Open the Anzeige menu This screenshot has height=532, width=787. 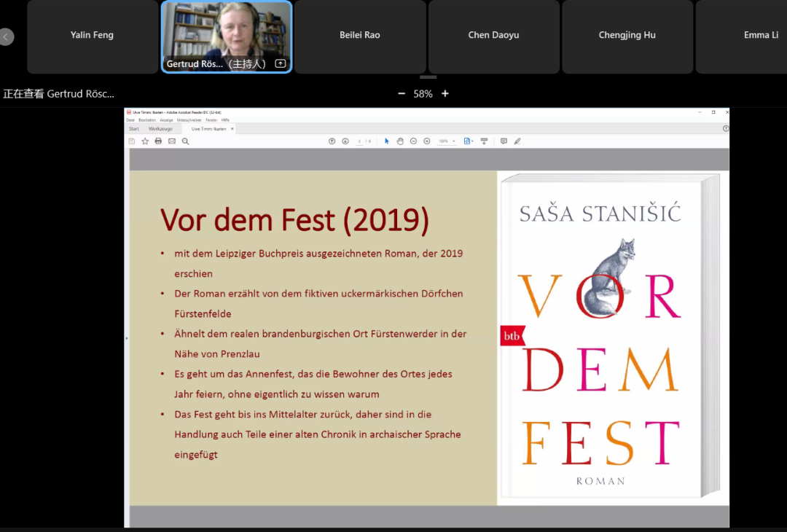(x=166, y=120)
